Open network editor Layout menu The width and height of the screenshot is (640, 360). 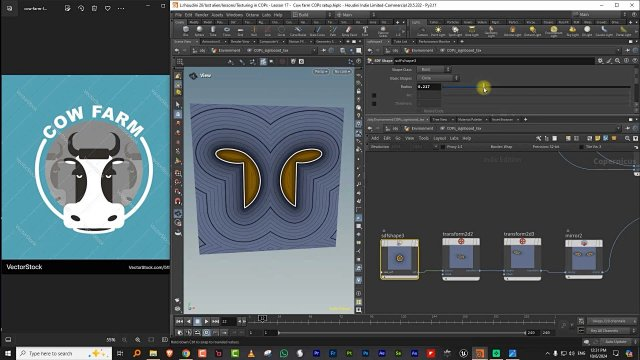click(x=440, y=138)
